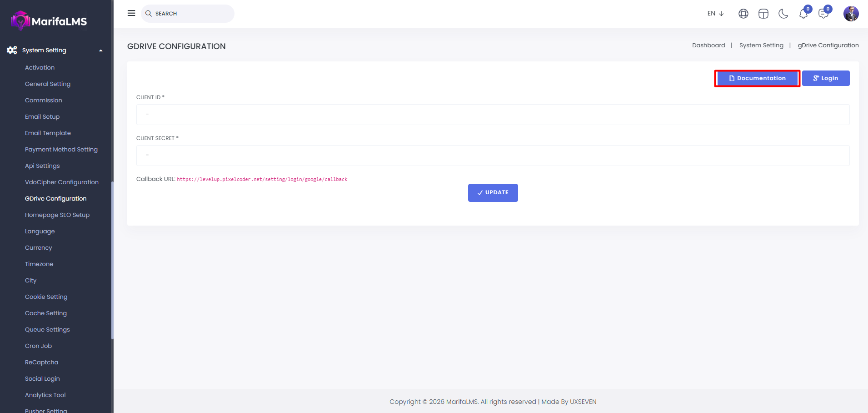Open the chat messages icon
868x413 pixels.
823,14
